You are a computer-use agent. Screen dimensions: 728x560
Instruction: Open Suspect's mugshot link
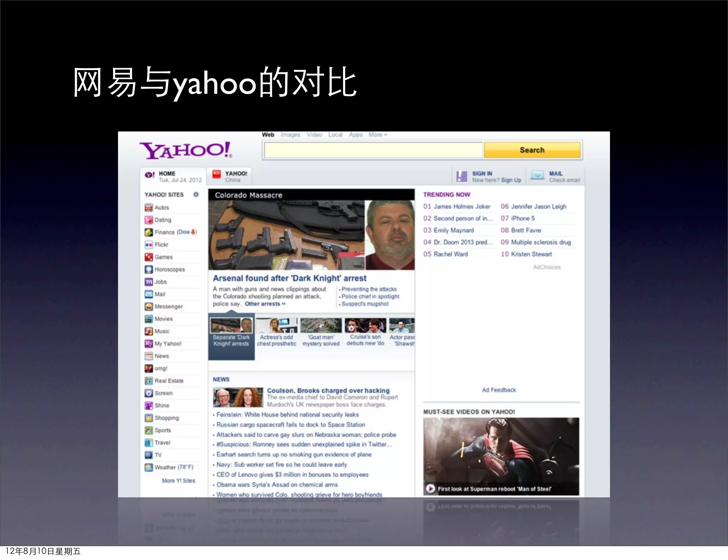click(x=365, y=304)
